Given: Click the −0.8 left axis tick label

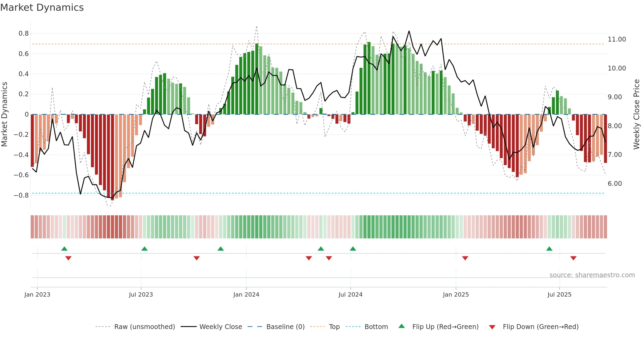Looking at the screenshot, I should click(21, 195).
